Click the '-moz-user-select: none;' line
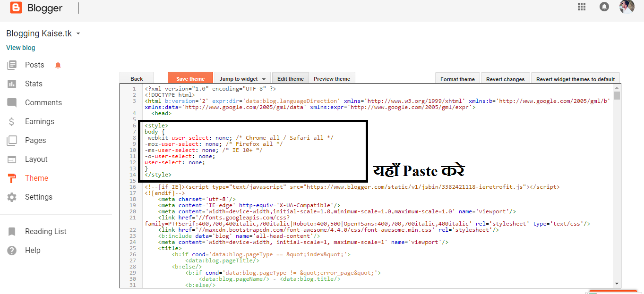644x294 pixels. 214,144
